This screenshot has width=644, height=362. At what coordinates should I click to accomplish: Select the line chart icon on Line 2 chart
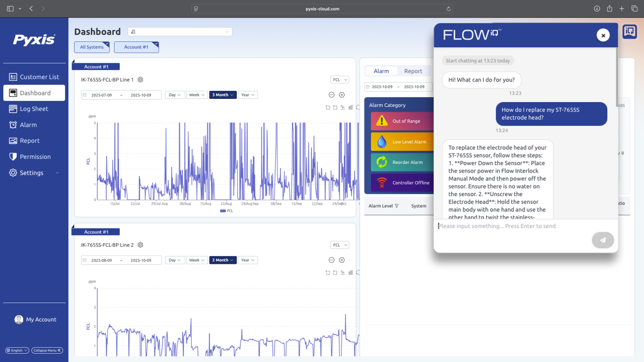(343, 272)
